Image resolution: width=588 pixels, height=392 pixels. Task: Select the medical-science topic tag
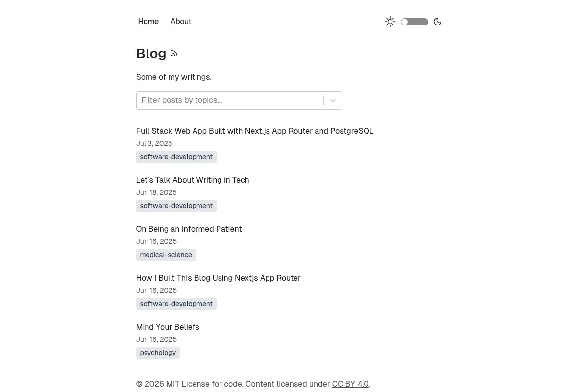166,255
